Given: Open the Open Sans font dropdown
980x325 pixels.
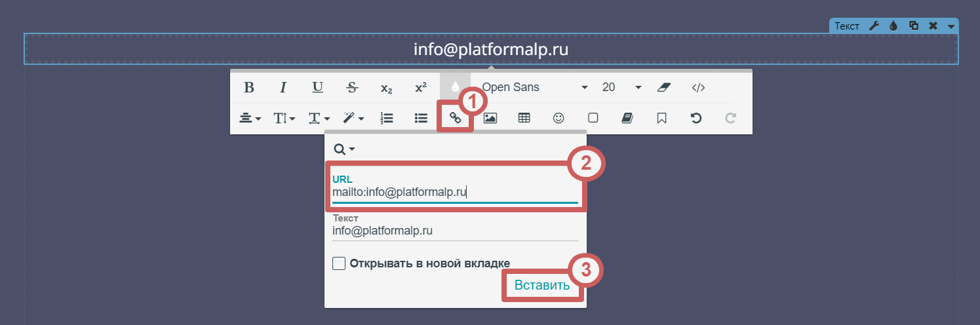Looking at the screenshot, I should [534, 88].
